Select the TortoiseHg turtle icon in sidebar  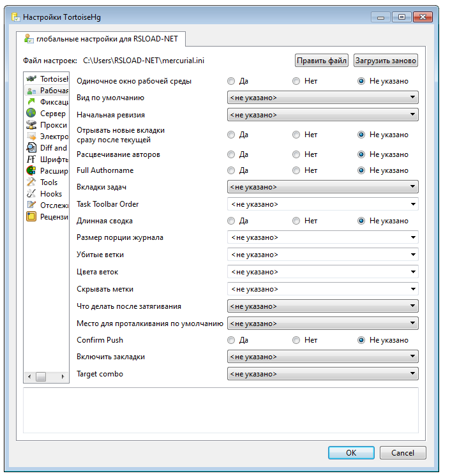(x=31, y=79)
